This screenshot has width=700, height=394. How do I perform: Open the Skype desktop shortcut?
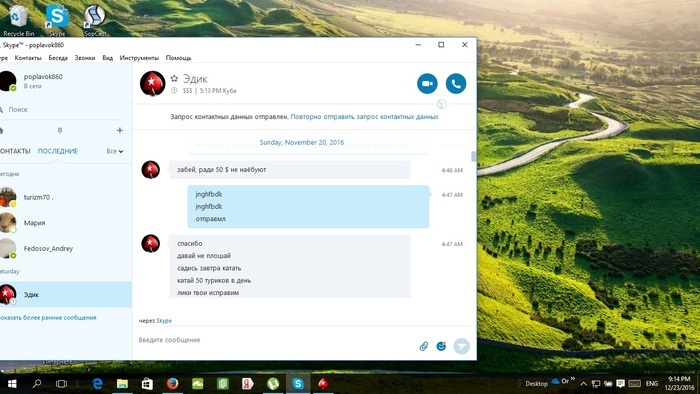pyautogui.click(x=57, y=20)
